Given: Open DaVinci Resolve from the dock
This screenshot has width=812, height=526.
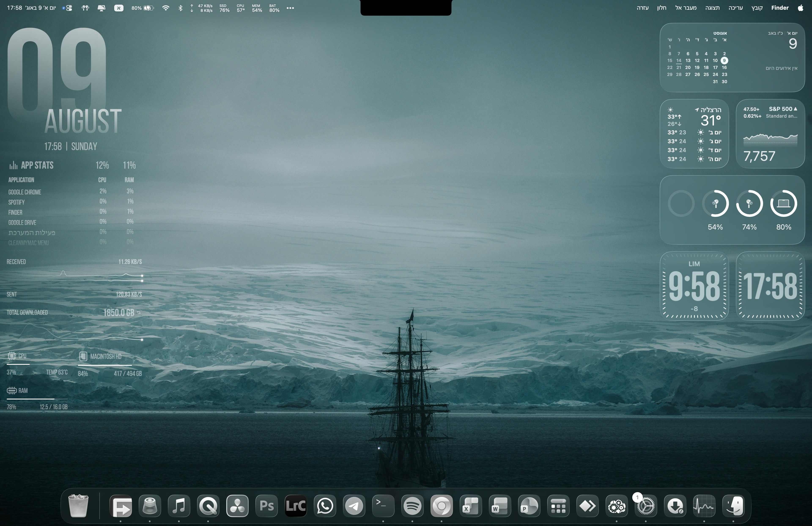Looking at the screenshot, I should tap(237, 505).
